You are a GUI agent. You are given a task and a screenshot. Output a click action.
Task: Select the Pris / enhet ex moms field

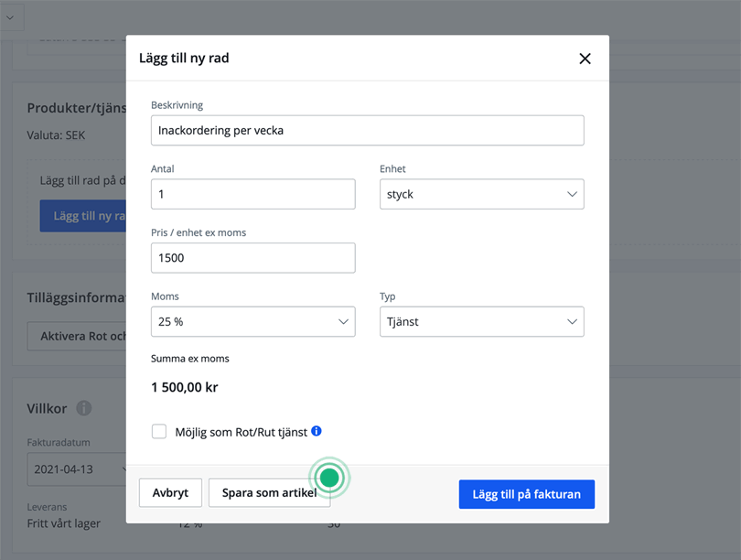pyautogui.click(x=252, y=258)
